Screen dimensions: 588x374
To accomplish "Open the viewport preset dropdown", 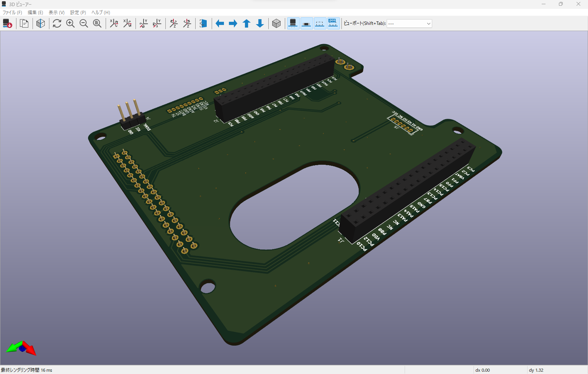I will click(x=409, y=23).
